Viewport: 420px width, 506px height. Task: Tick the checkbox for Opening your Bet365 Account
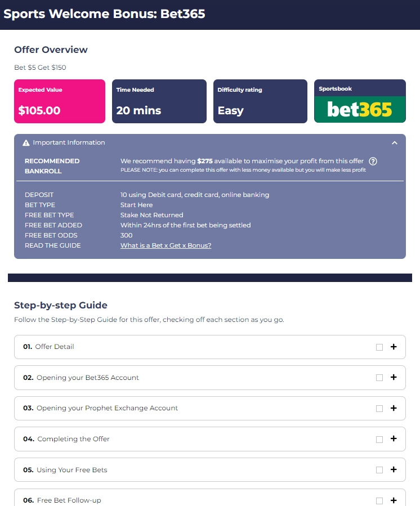tap(379, 378)
